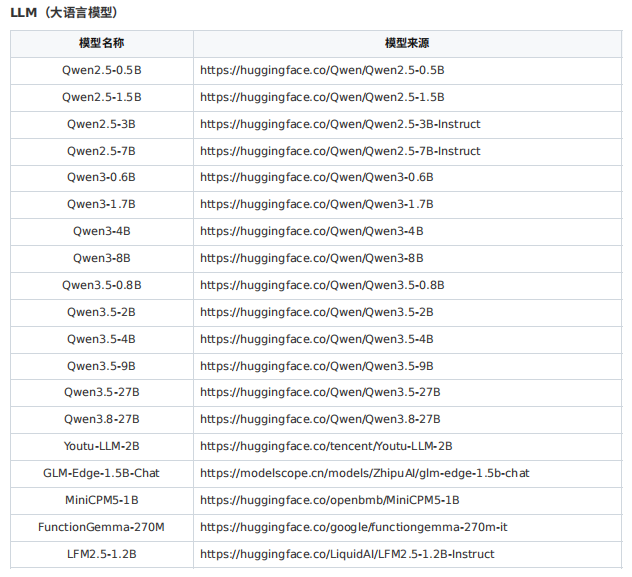This screenshot has height=577, width=632.
Task: Select the Qwen3.5-2B model name cell
Action: click(102, 313)
